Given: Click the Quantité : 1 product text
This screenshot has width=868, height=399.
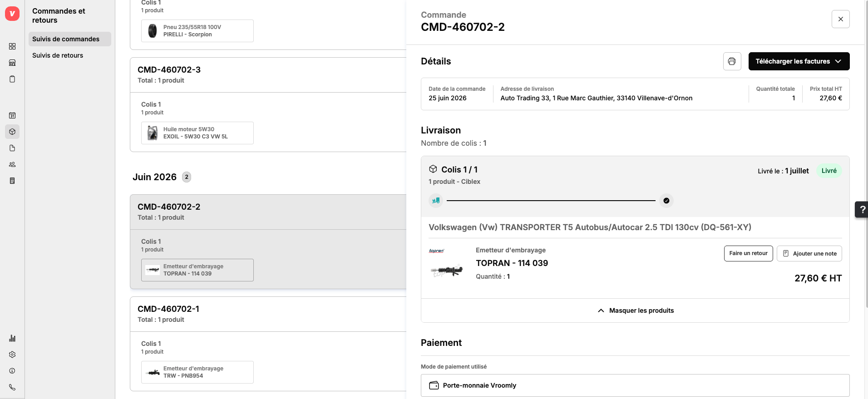Looking at the screenshot, I should tap(493, 276).
